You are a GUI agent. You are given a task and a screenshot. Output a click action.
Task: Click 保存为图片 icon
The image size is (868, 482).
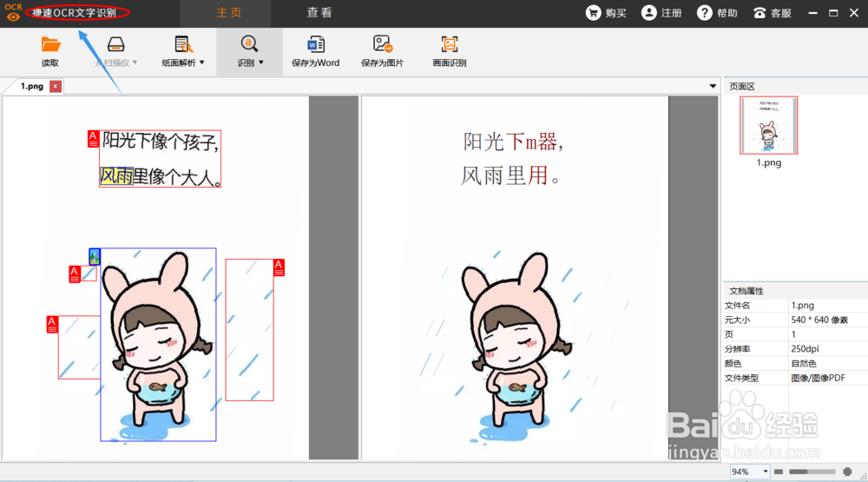click(383, 44)
